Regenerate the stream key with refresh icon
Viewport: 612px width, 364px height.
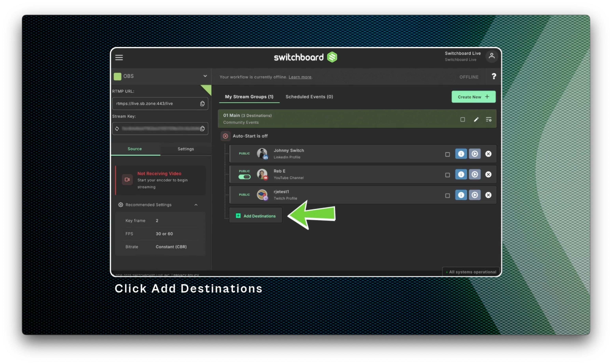tap(117, 129)
